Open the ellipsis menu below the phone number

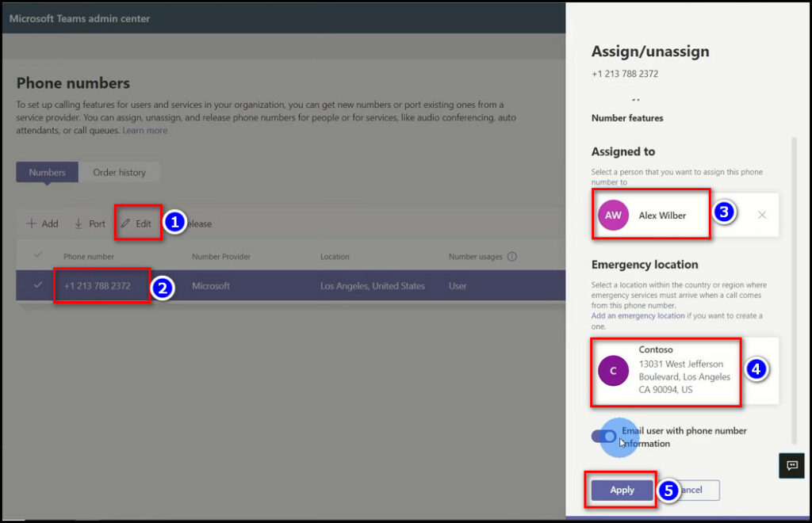tap(634, 99)
